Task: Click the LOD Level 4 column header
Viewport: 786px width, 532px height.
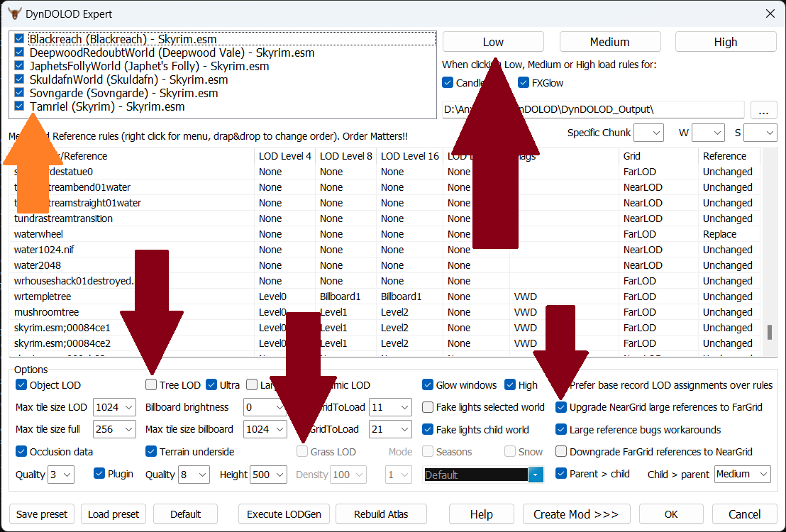Action: 284,156
